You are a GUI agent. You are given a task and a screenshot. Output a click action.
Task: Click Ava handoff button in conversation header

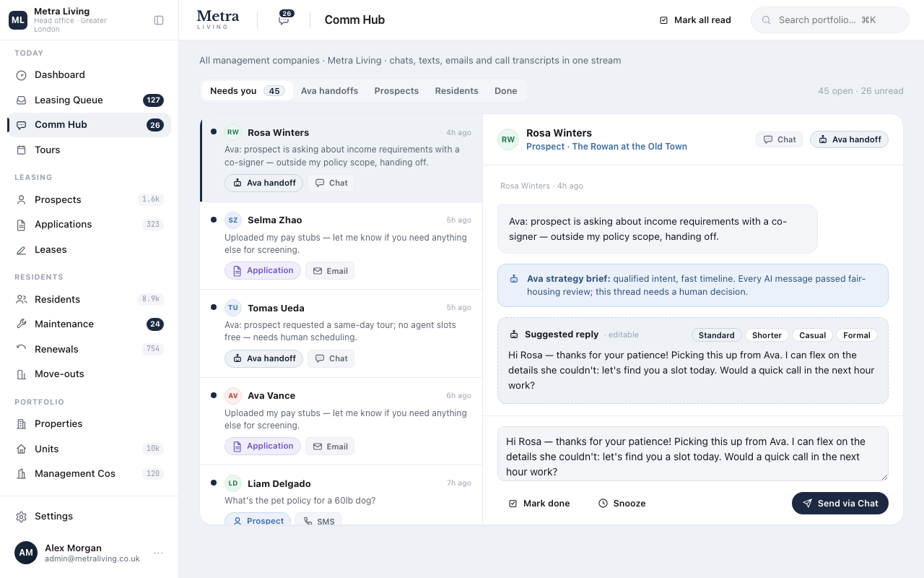click(x=849, y=139)
